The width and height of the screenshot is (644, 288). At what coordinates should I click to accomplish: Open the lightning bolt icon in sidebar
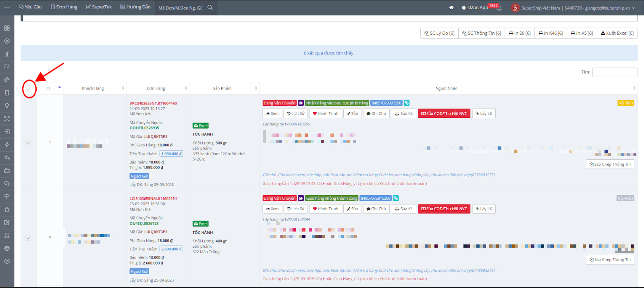(7, 144)
